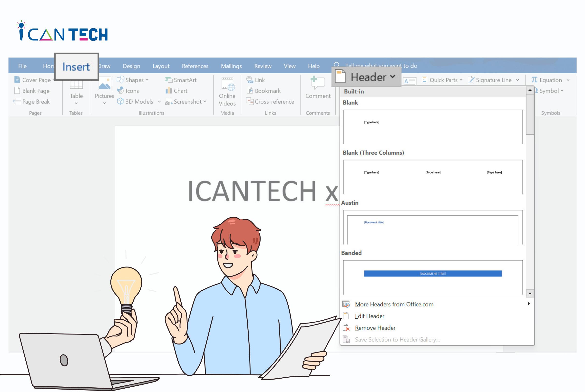Click the gallery scroll up arrow
The width and height of the screenshot is (585, 392).
(529, 90)
